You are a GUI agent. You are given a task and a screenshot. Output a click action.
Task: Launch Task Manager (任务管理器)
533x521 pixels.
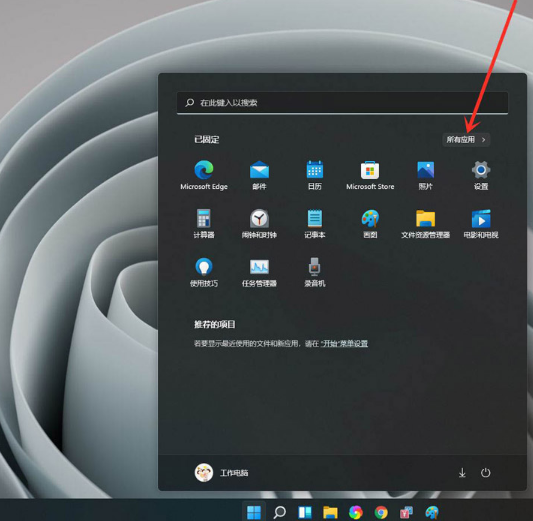(x=259, y=272)
